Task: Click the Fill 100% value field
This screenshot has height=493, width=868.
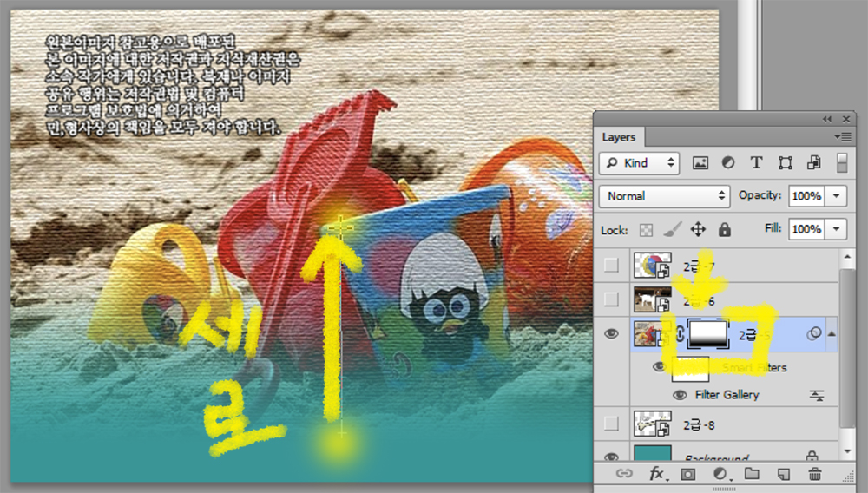Action: [x=807, y=228]
